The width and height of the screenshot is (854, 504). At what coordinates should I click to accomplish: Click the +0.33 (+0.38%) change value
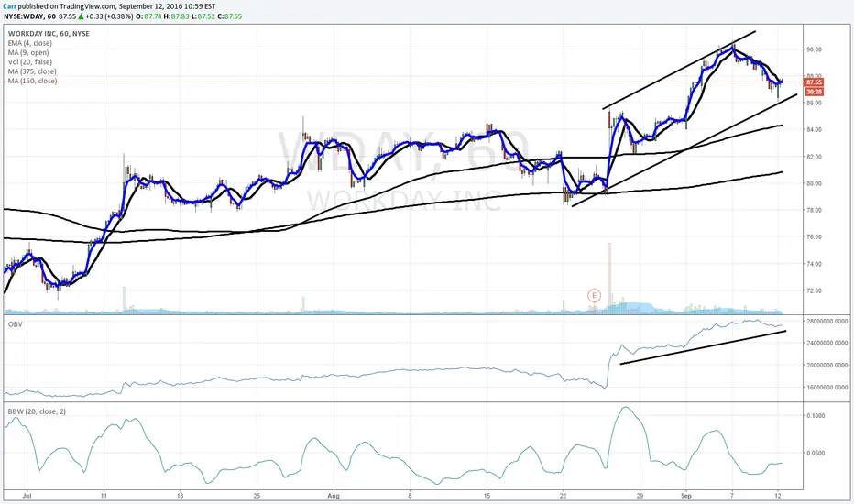[x=109, y=16]
